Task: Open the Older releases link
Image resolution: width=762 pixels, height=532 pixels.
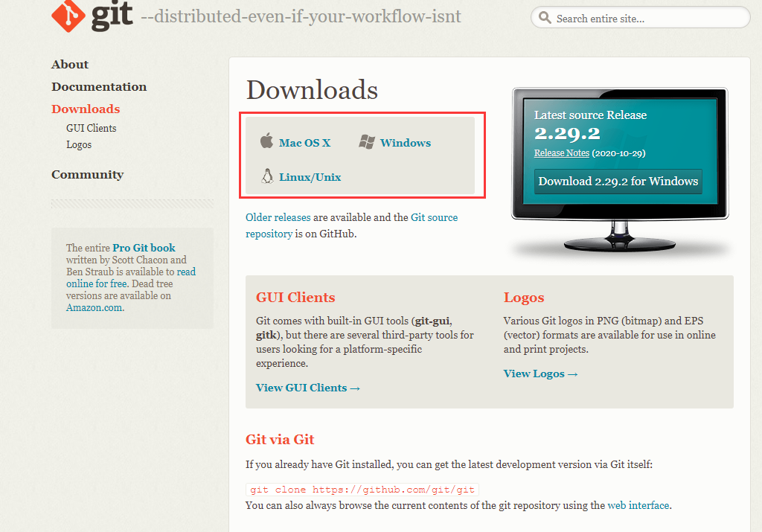Action: click(x=278, y=218)
